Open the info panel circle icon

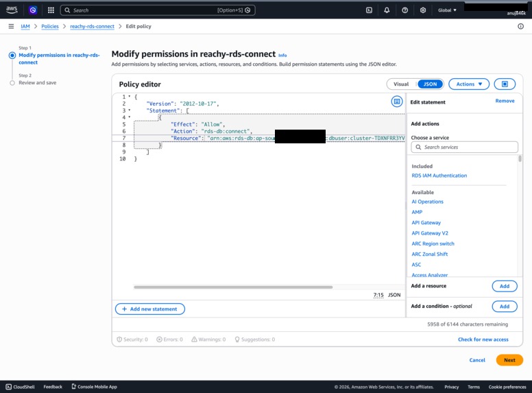pyautogui.click(x=520, y=26)
